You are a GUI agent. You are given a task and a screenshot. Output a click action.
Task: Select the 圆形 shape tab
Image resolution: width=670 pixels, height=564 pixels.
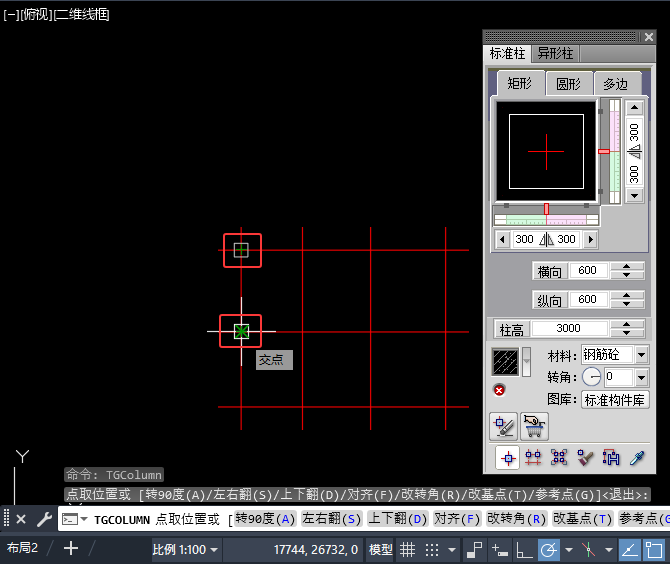click(x=569, y=84)
